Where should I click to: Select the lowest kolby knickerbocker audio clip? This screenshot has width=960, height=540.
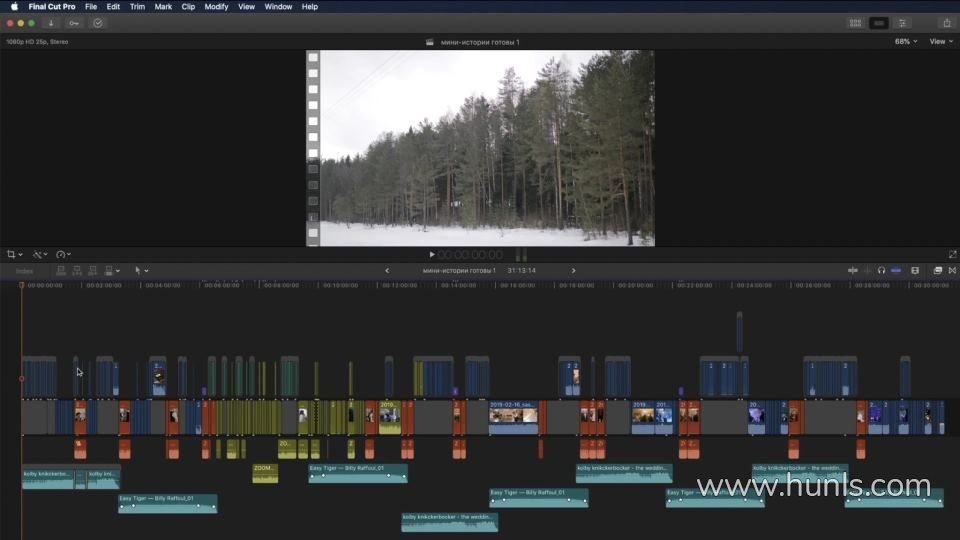[449, 522]
